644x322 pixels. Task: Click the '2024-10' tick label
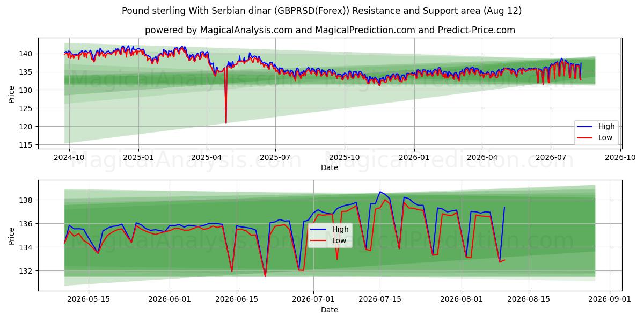click(x=69, y=157)
